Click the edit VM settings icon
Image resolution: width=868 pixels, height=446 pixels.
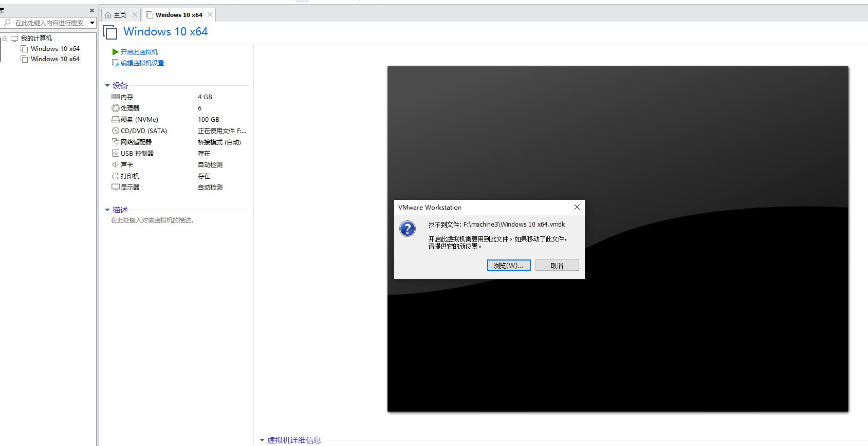click(116, 63)
